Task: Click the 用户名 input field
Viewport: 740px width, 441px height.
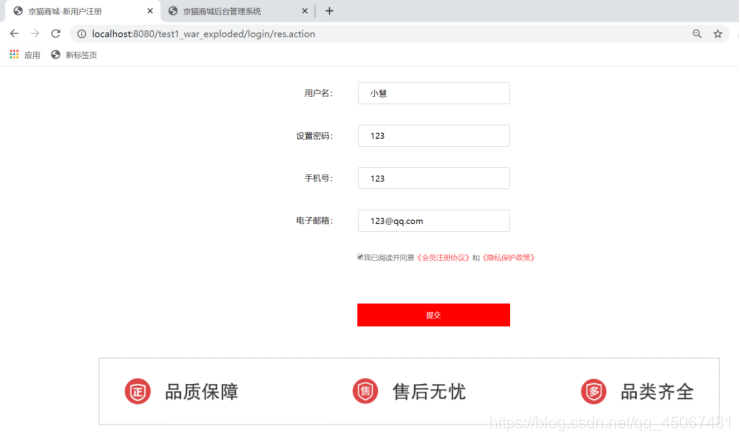Action: [x=434, y=93]
